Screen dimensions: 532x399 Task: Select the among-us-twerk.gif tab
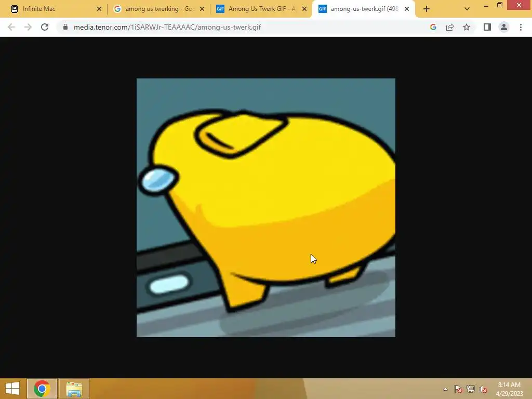click(x=363, y=9)
